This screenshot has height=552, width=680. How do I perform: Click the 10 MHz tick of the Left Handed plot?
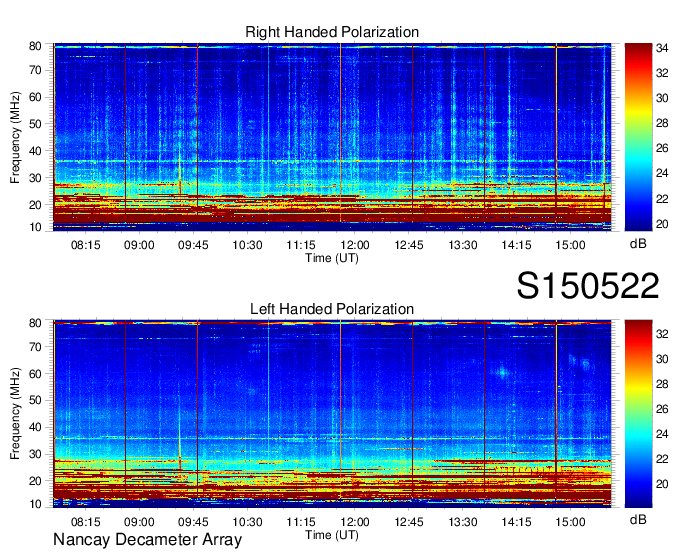point(35,504)
